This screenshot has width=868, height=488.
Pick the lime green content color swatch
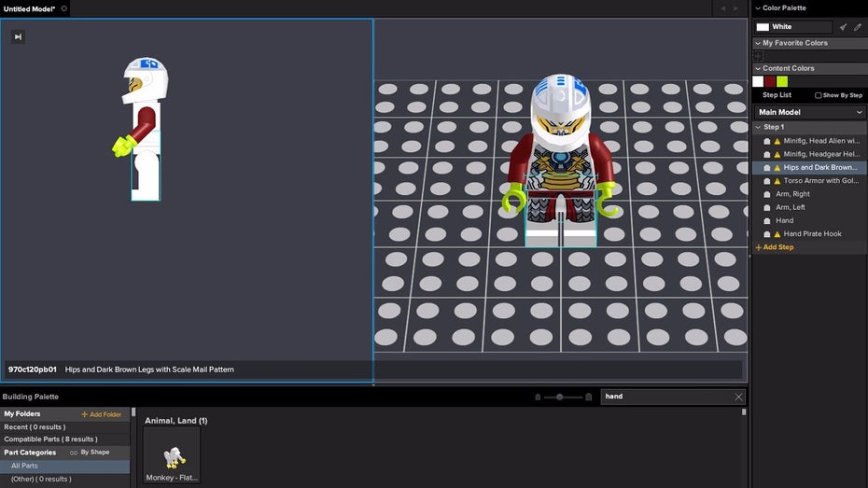[x=782, y=81]
